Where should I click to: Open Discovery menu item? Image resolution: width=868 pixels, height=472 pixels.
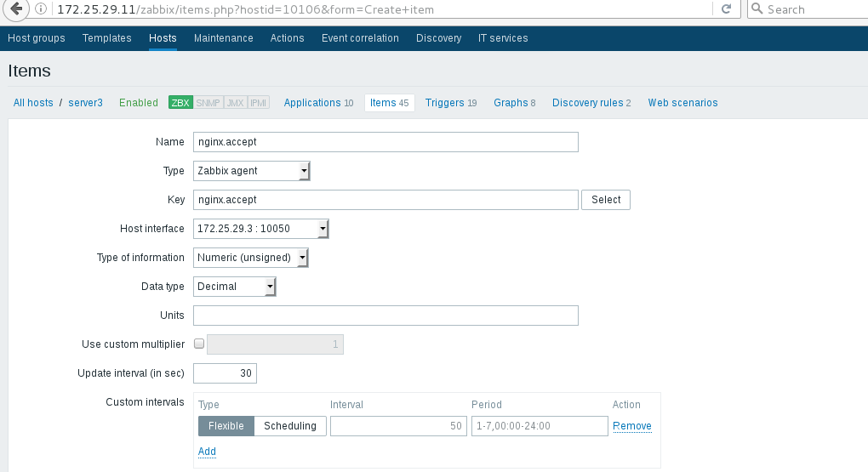coord(439,38)
